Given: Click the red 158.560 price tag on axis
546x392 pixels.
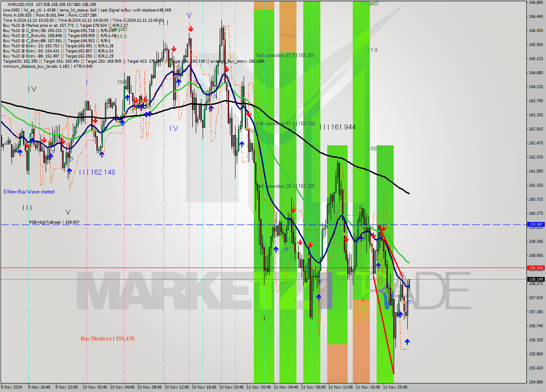Looking at the screenshot, I should (x=536, y=268).
